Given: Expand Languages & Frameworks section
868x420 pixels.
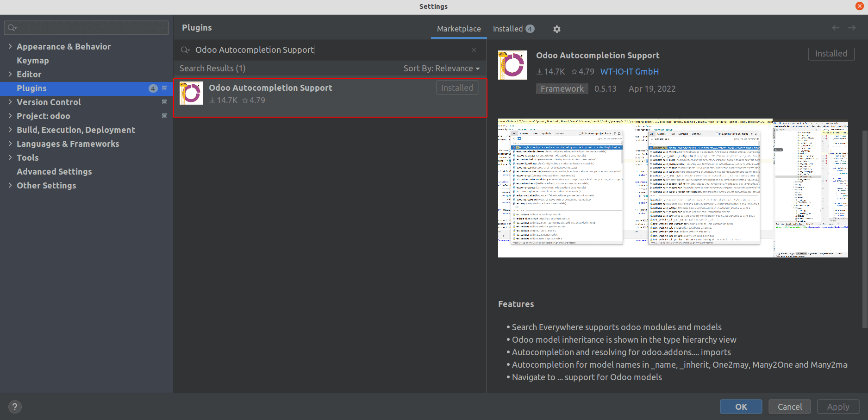Looking at the screenshot, I should [x=10, y=144].
